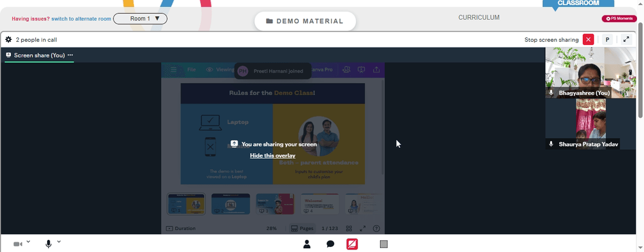Dismiss Preeti Harnani joined notification
Viewport: 644px width, 252px height.
tap(272, 71)
